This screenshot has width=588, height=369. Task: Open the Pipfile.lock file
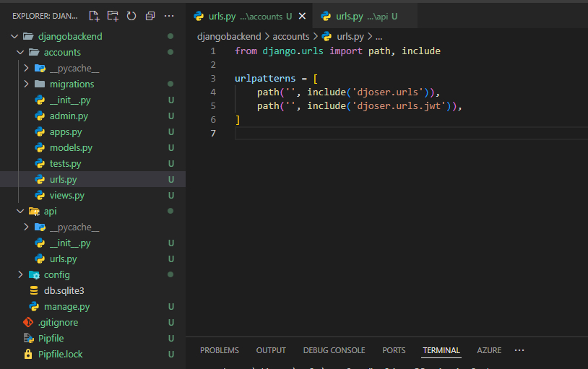pos(60,354)
